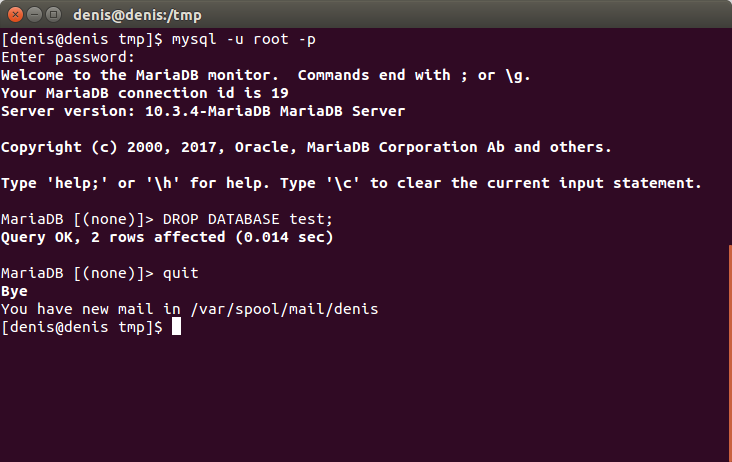Click the '/var/spool/mail/denis' path text
Screen dimensions: 732x462
[x=284, y=309]
